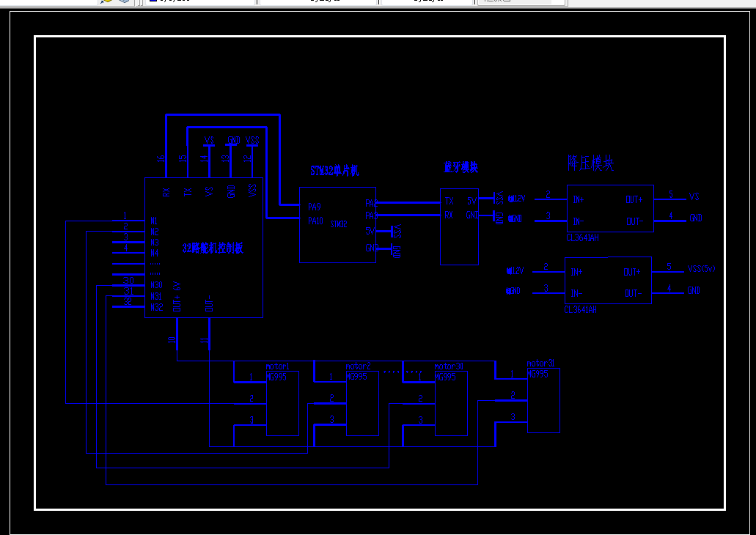Pick pin number 14 above the control board

click(x=205, y=158)
